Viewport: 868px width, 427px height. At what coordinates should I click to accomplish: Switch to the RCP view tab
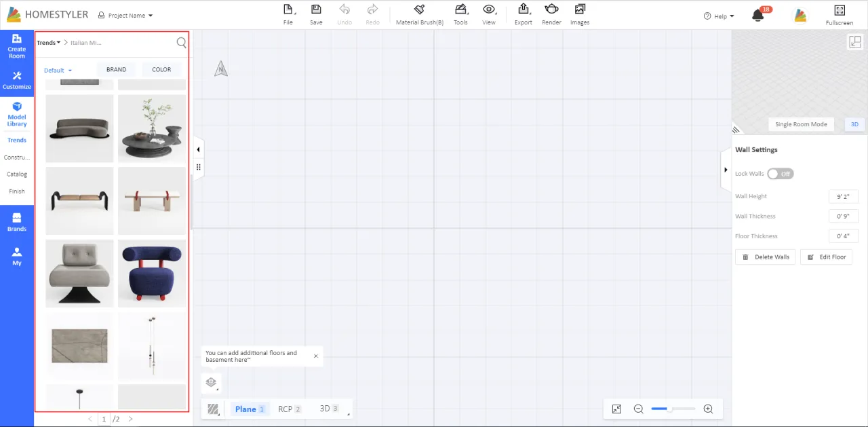click(289, 409)
